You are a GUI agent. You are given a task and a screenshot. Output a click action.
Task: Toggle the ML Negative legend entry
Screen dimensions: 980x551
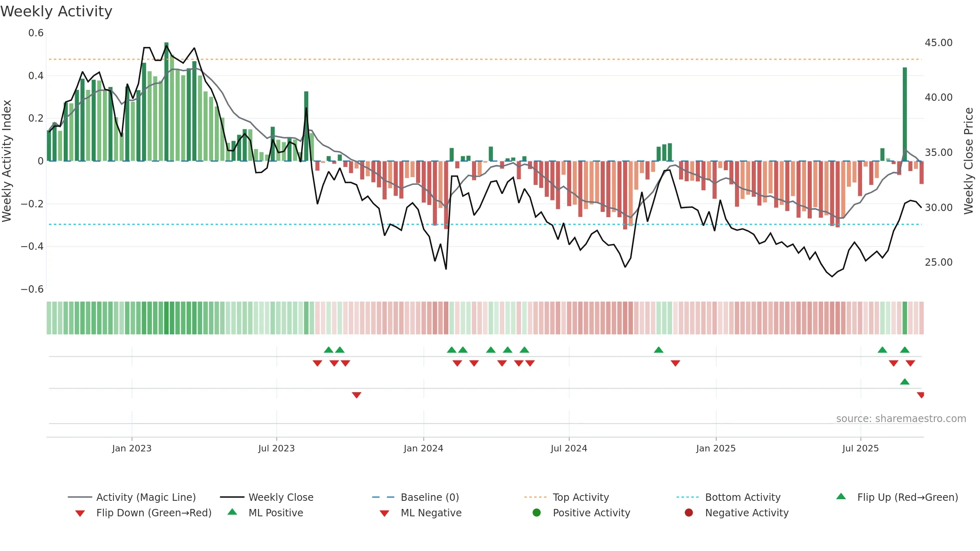(420, 513)
